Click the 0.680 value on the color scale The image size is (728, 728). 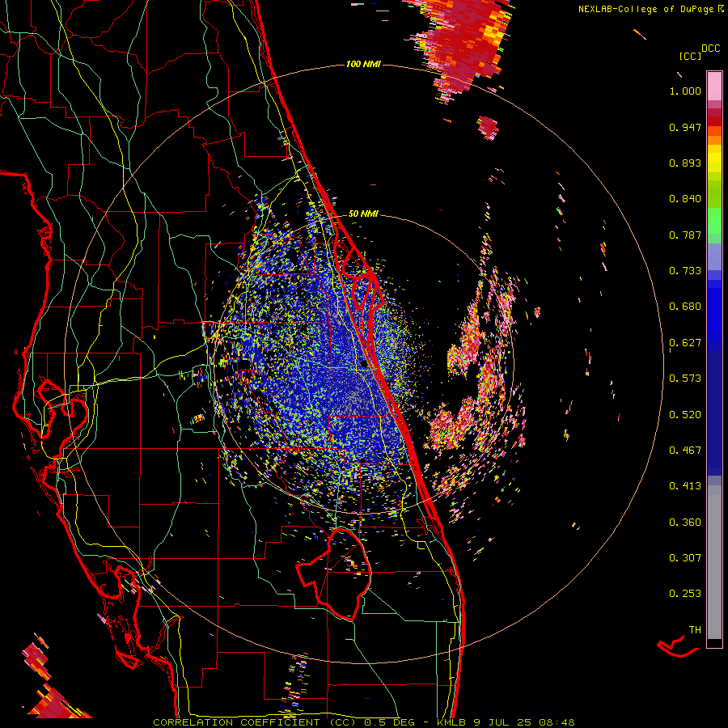tap(685, 307)
